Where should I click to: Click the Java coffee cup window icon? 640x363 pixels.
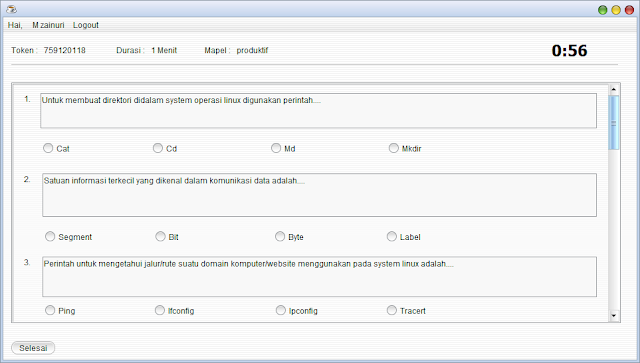click(x=11, y=9)
